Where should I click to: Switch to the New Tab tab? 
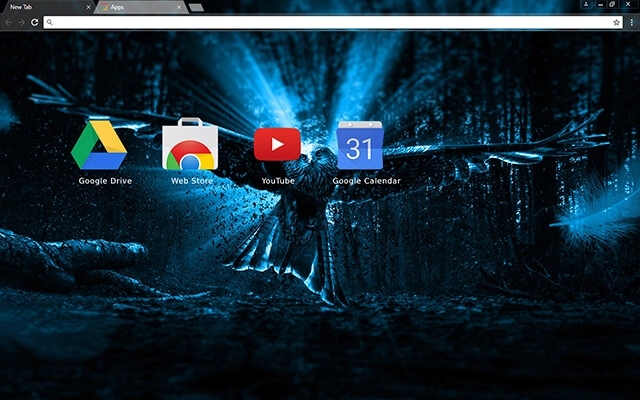click(x=47, y=7)
